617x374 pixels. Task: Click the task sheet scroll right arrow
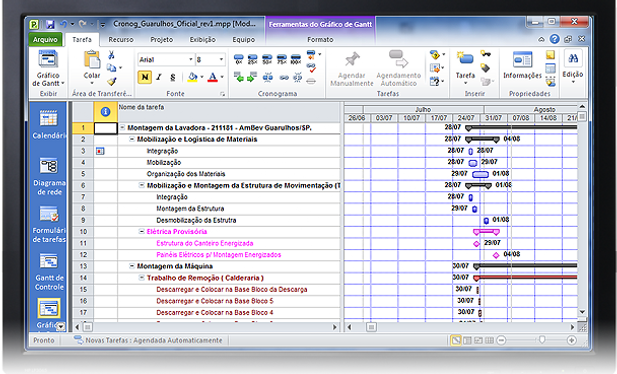point(335,327)
